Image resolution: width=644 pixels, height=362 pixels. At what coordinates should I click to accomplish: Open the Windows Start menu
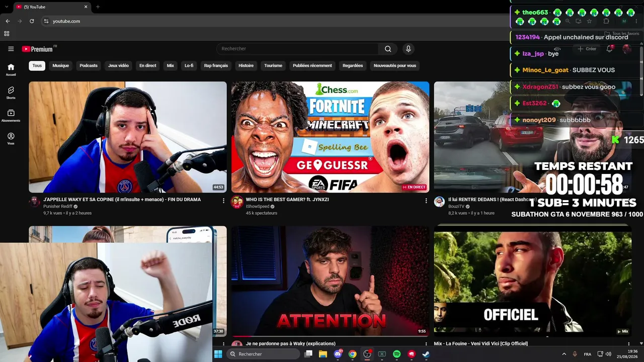[x=218, y=354]
